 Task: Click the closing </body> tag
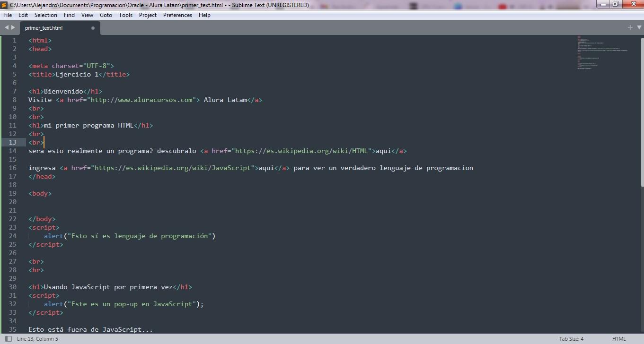click(42, 219)
